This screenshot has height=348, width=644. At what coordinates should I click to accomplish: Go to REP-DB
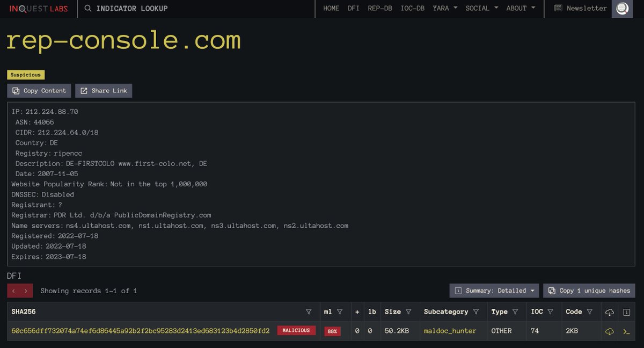(x=380, y=9)
